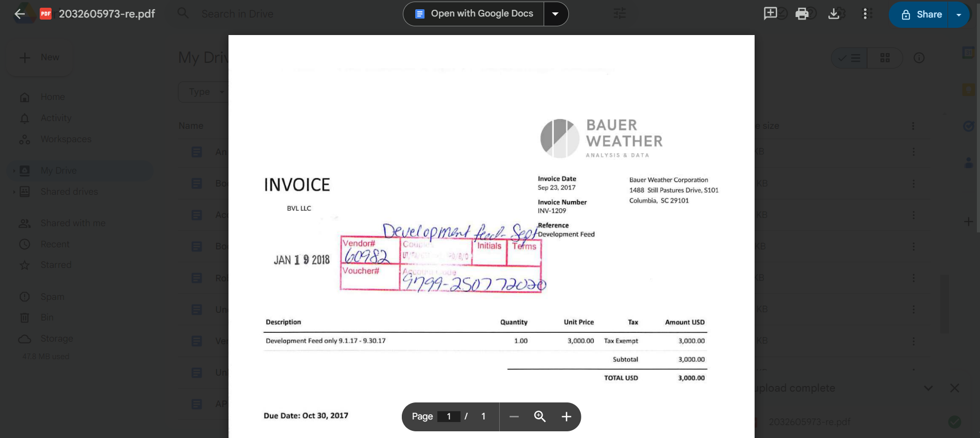Open Activity in Drive sidebar
This screenshot has width=980, height=438.
click(56, 118)
